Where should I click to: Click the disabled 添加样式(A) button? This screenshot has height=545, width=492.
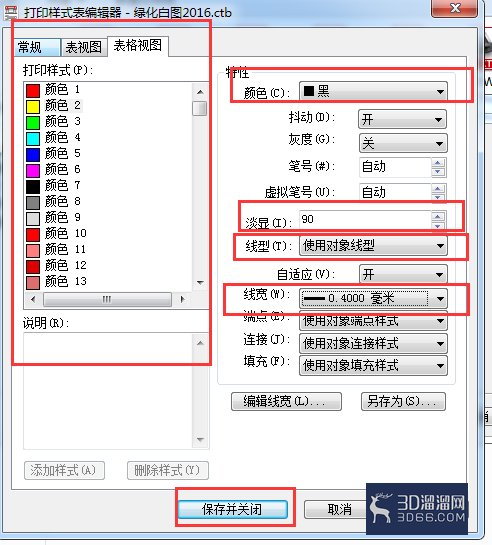point(64,471)
